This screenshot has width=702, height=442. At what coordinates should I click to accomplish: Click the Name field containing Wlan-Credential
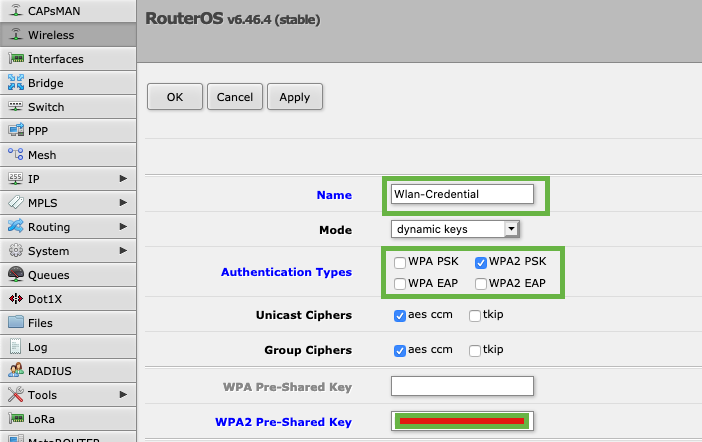(x=462, y=194)
